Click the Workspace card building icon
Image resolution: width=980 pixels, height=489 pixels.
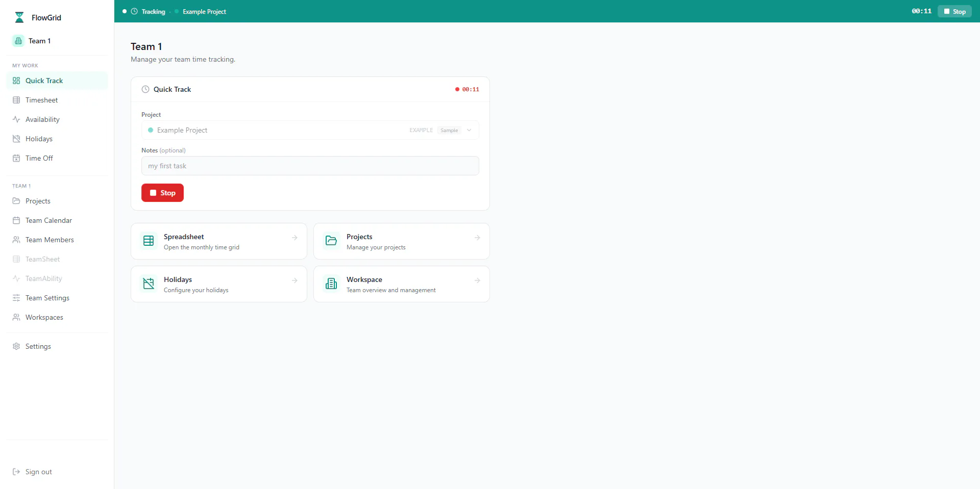331,284
